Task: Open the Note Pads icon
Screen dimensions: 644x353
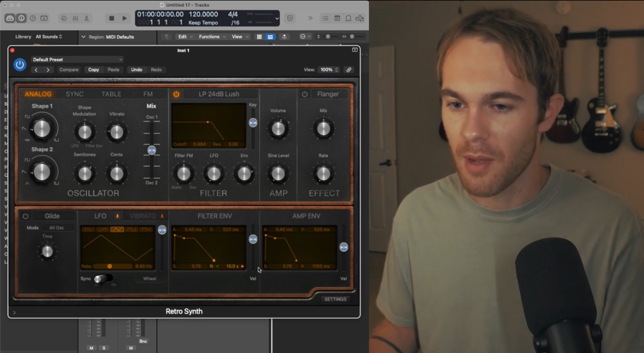Action: point(337,18)
